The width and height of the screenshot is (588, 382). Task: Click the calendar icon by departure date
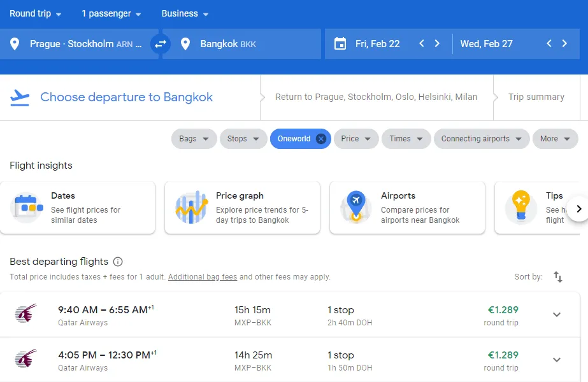340,44
